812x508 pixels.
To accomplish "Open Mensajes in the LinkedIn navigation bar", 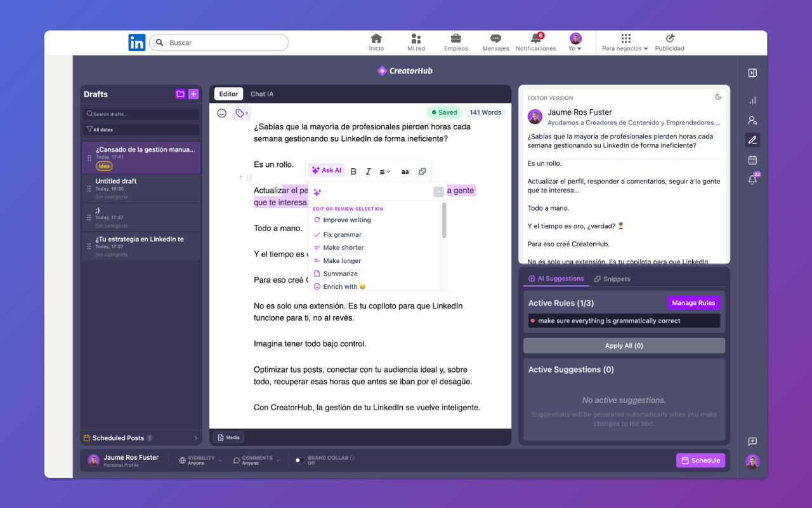I will (x=495, y=42).
